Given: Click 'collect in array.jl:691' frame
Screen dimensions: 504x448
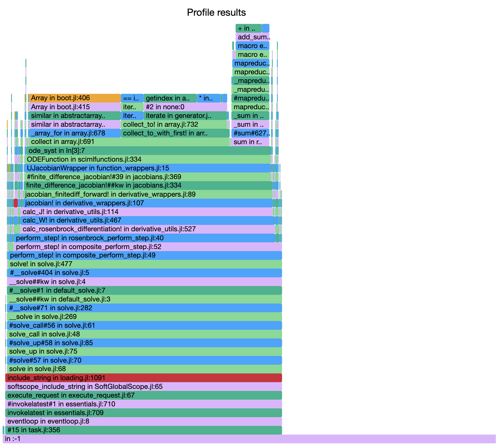Looking at the screenshot, I should coord(129,142).
